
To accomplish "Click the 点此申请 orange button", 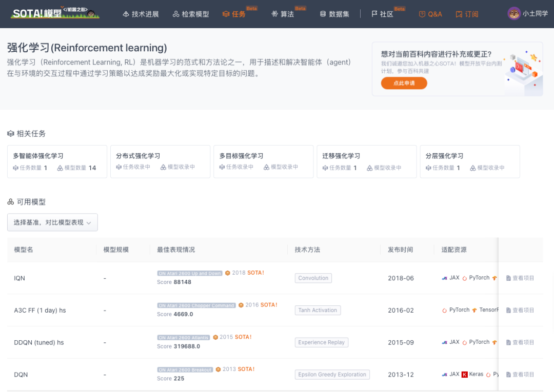I will point(404,84).
